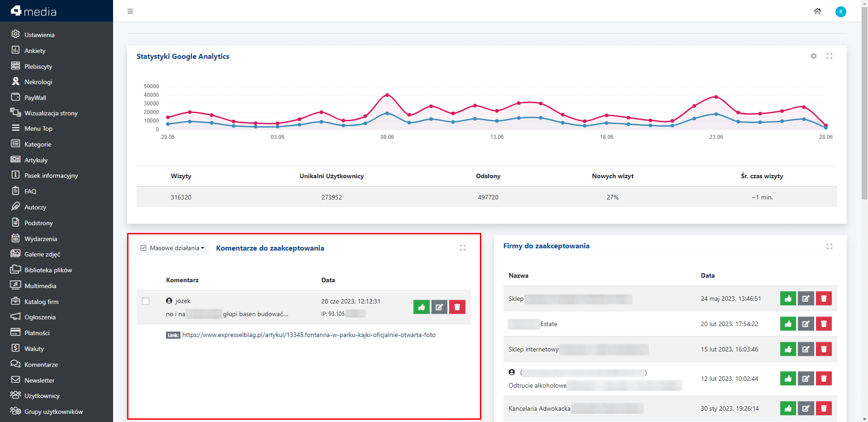Screen dimensions: 868x422
Task: Edit the Sklep internetowy company
Action: point(806,349)
